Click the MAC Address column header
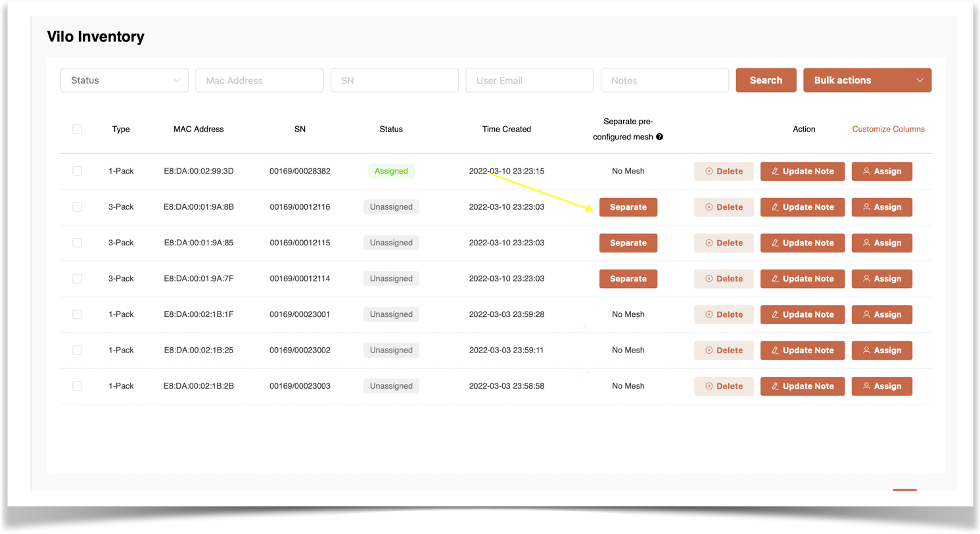980x534 pixels. coord(198,129)
